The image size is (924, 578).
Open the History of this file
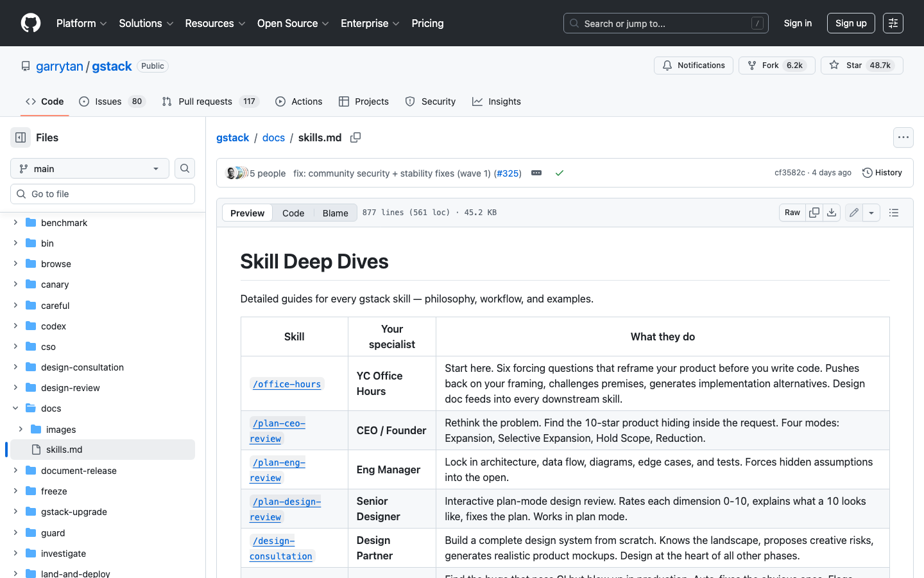[x=882, y=173]
